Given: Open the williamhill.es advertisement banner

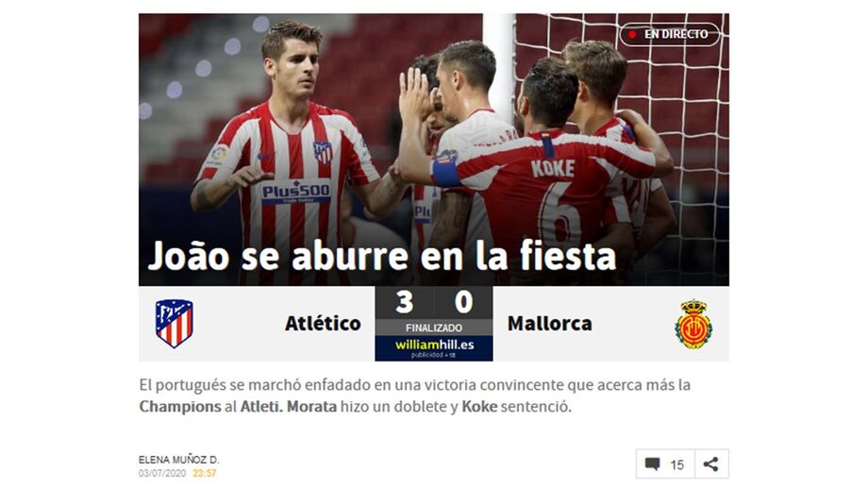Looking at the screenshot, I should point(434,348).
